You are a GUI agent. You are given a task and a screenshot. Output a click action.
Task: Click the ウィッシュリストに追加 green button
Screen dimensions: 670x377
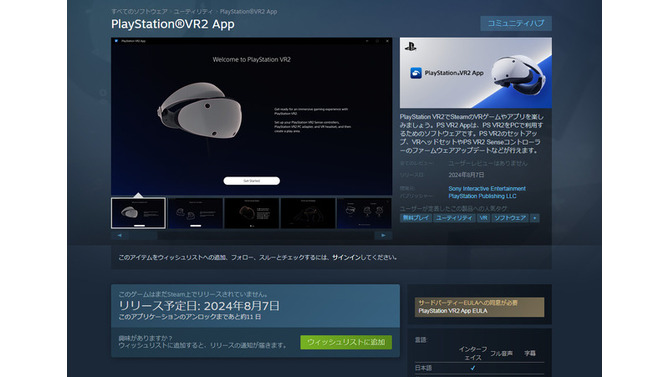click(x=346, y=342)
